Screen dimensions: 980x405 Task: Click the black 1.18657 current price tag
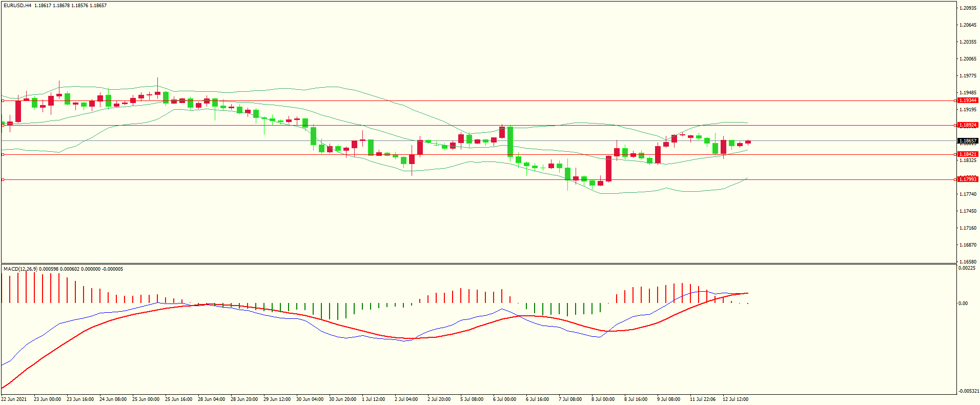click(968, 141)
